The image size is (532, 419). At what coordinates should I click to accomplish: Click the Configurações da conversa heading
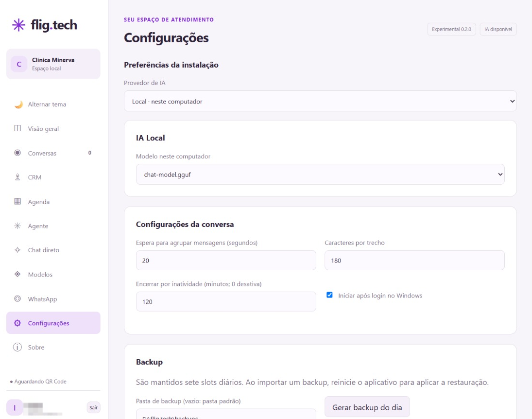coord(185,225)
